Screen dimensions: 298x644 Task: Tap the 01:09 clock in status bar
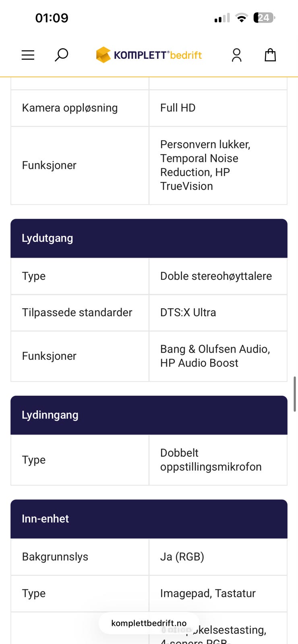[x=52, y=18]
